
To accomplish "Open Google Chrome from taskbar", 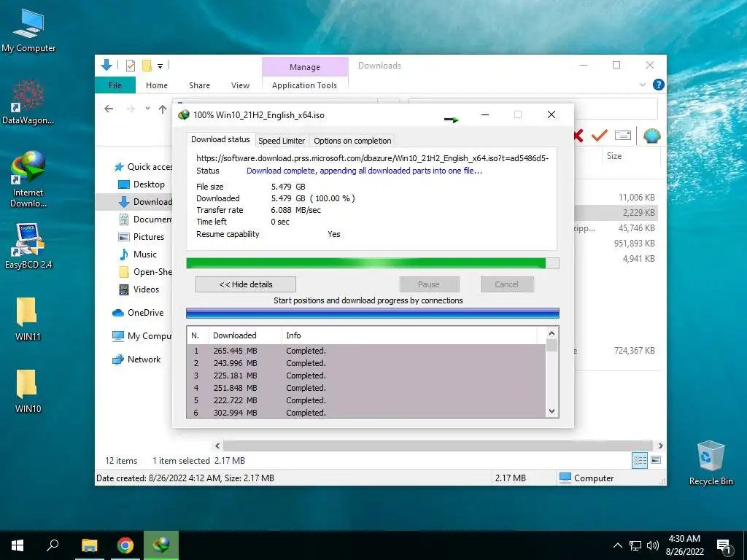I will pos(125,545).
